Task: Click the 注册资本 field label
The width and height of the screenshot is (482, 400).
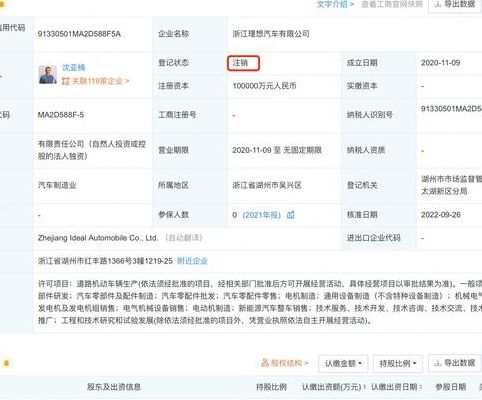Action: click(173, 86)
